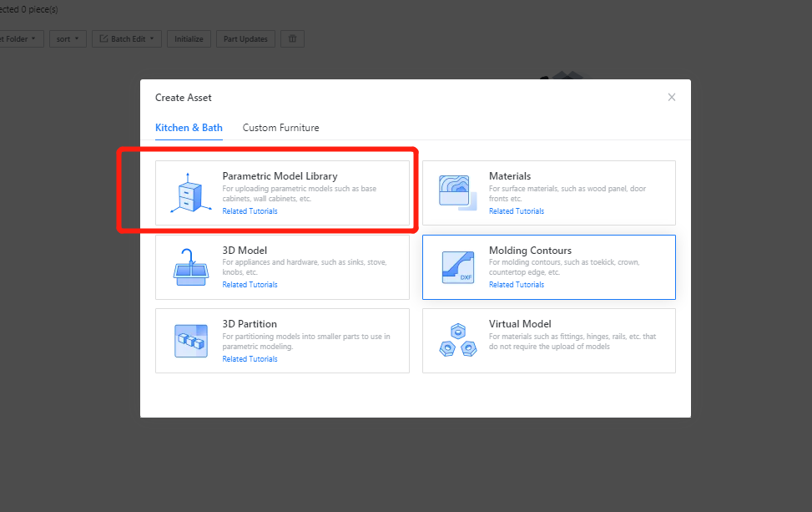812x512 pixels.
Task: Open Related Tutorials link under Materials
Action: [x=516, y=211]
